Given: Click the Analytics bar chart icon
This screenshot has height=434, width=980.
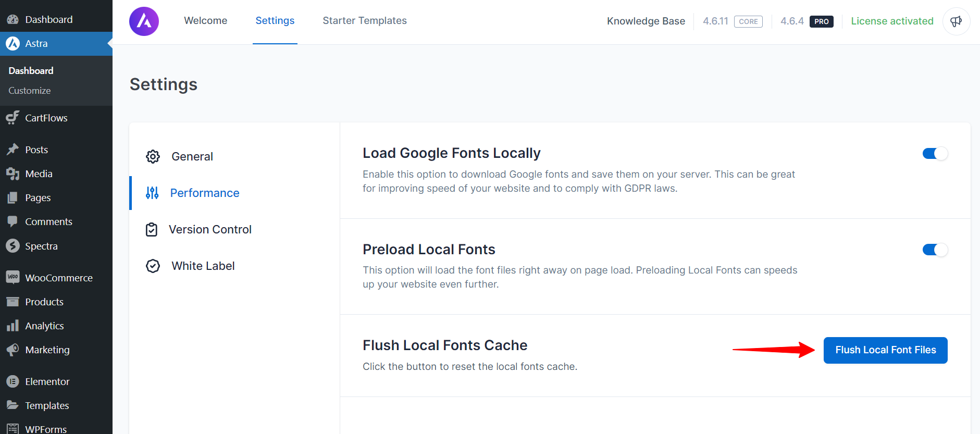Looking at the screenshot, I should (x=13, y=326).
